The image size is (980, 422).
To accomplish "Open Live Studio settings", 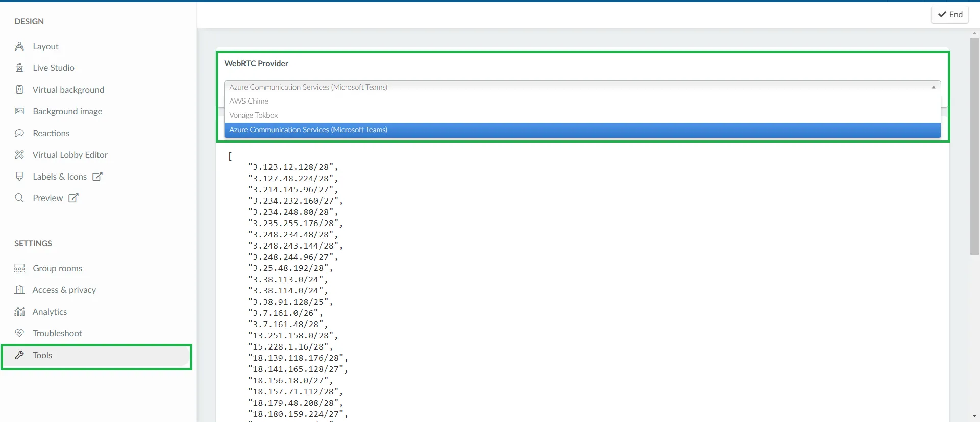I will point(54,68).
